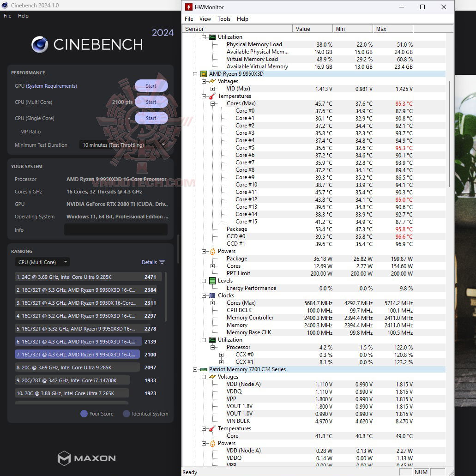This screenshot has width=476, height=476.
Task: Expand the Cores (Max) clocks entry
Action: pyautogui.click(x=212, y=303)
